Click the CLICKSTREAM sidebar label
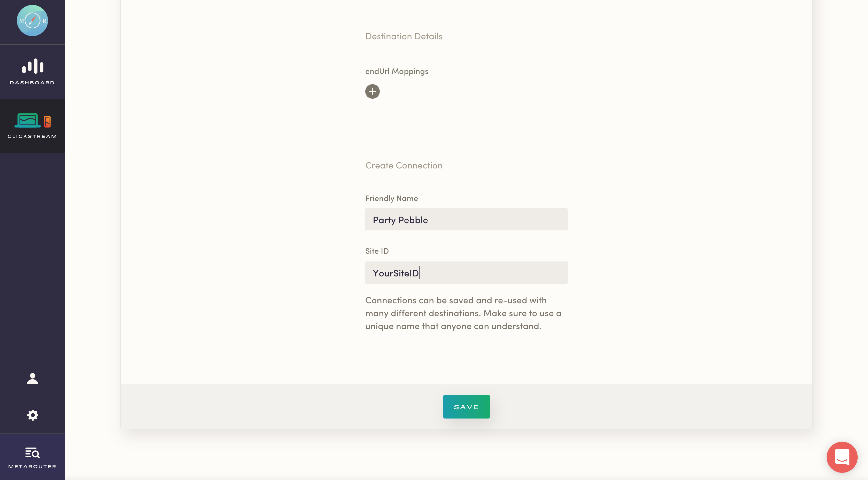Screen dimensions: 868x480 pos(32,136)
